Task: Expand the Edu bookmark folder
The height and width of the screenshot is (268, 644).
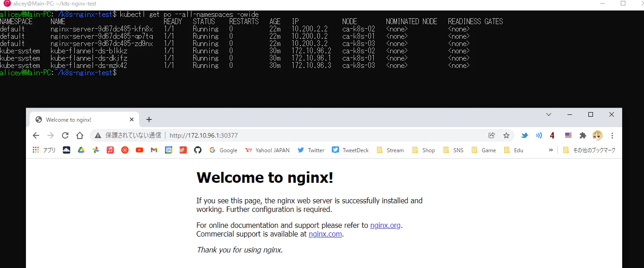Action: click(514, 150)
